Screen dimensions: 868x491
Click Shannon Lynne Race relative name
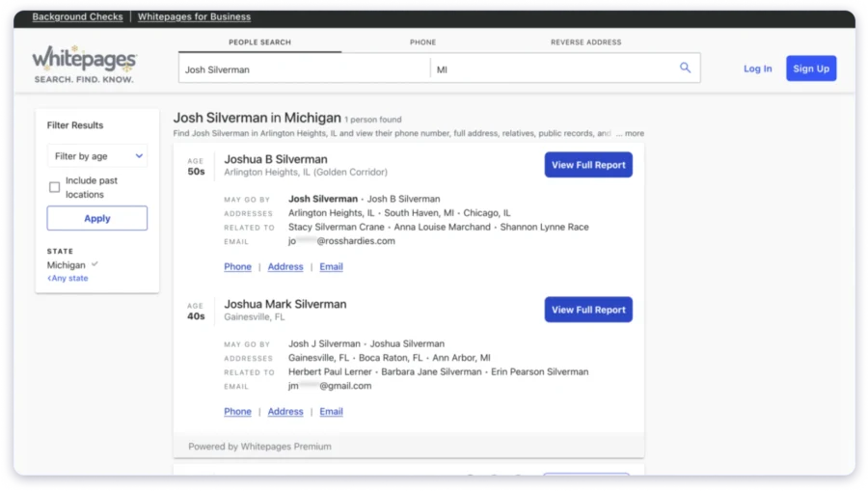point(544,227)
